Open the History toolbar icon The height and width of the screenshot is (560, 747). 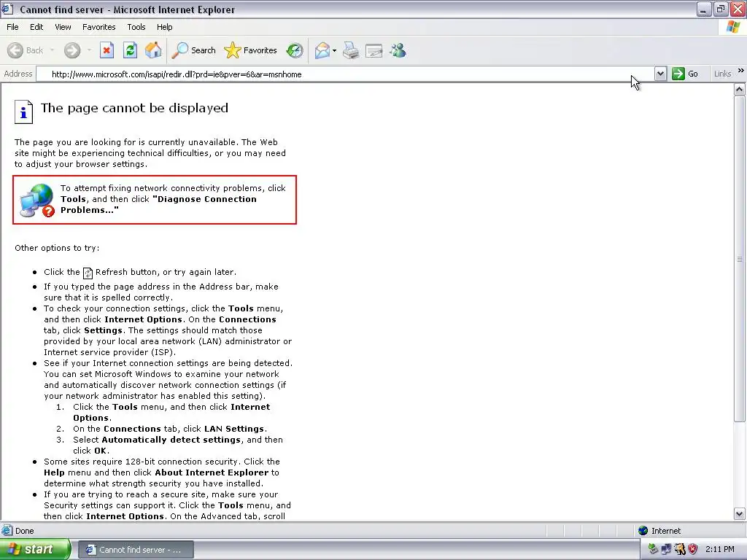tap(295, 50)
